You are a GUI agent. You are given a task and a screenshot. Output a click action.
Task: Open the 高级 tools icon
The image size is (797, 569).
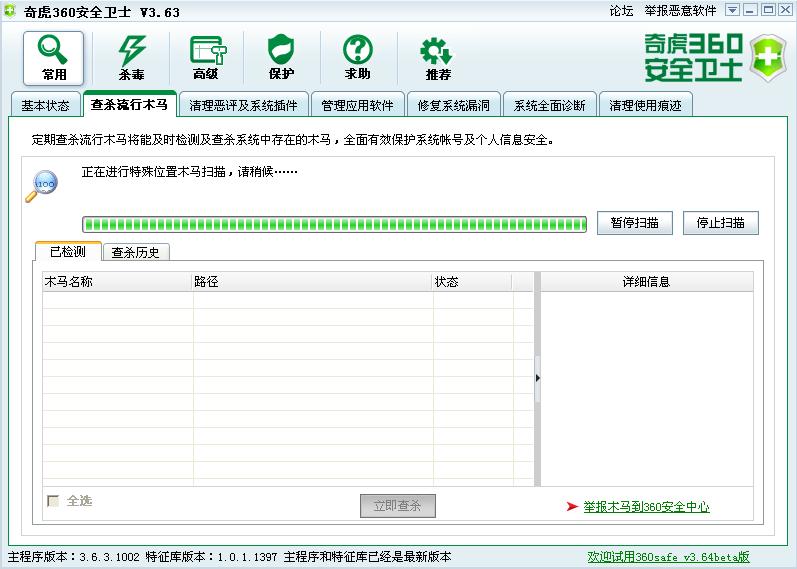pyautogui.click(x=207, y=58)
